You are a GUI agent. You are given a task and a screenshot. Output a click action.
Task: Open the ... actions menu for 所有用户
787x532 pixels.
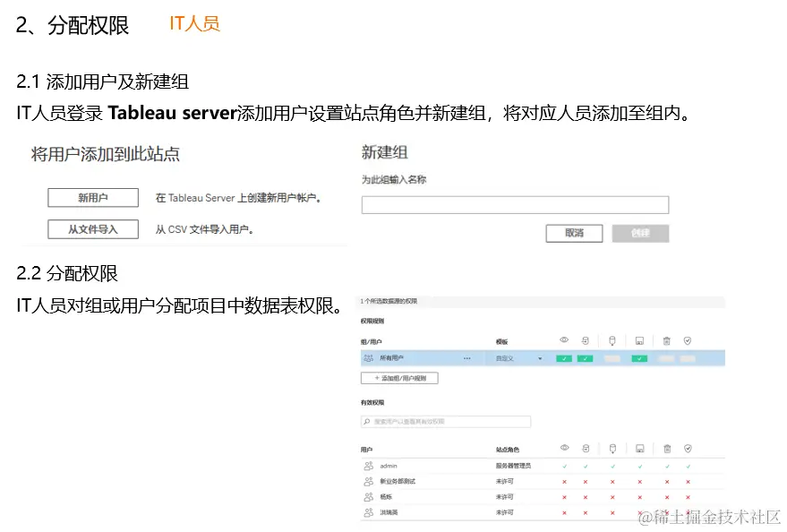click(469, 357)
